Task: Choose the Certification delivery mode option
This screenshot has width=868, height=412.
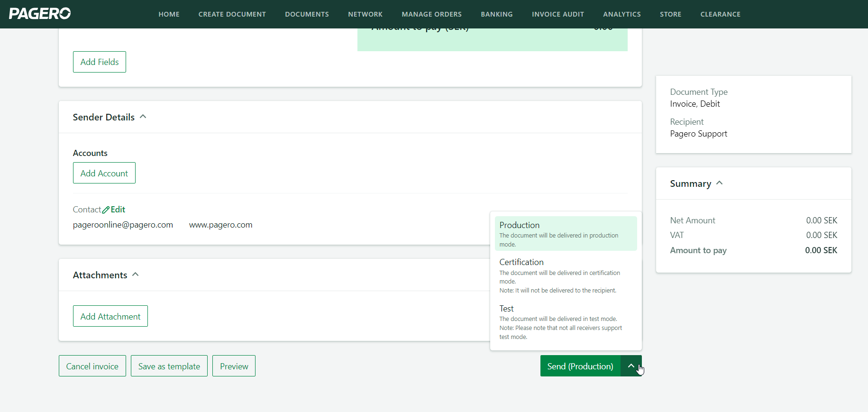Action: 566,275
